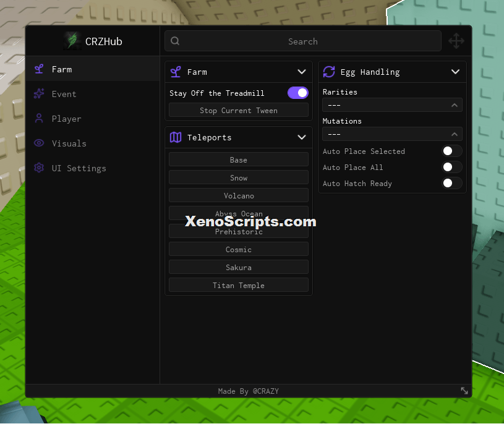Go to the Visuals tab
This screenshot has height=442, width=504.
click(93, 143)
